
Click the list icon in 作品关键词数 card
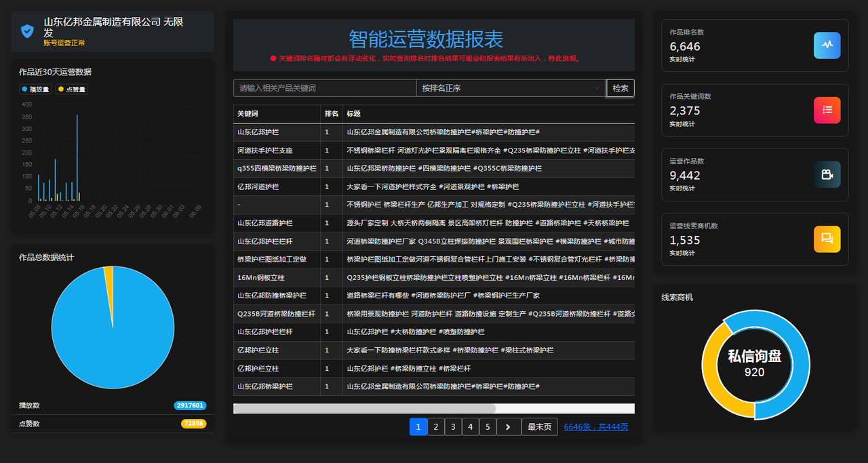click(827, 110)
